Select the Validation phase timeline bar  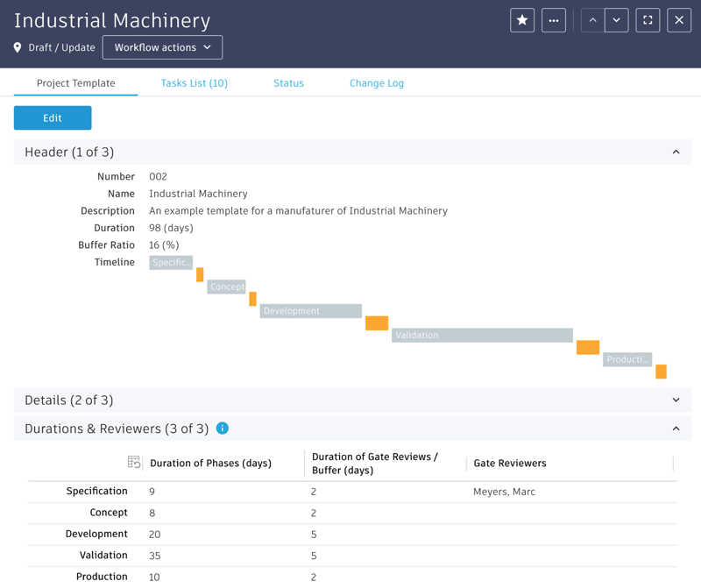482,336
